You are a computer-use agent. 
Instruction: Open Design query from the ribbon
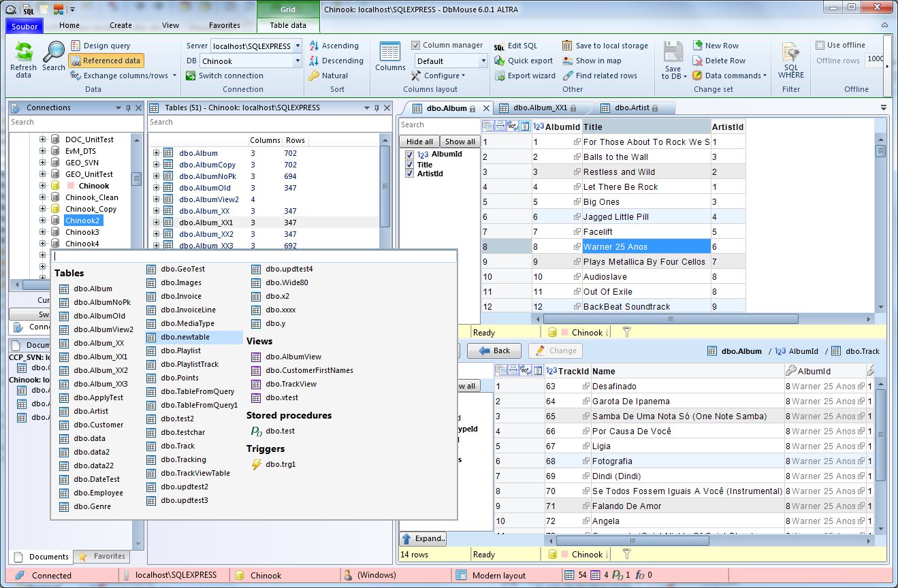100,46
